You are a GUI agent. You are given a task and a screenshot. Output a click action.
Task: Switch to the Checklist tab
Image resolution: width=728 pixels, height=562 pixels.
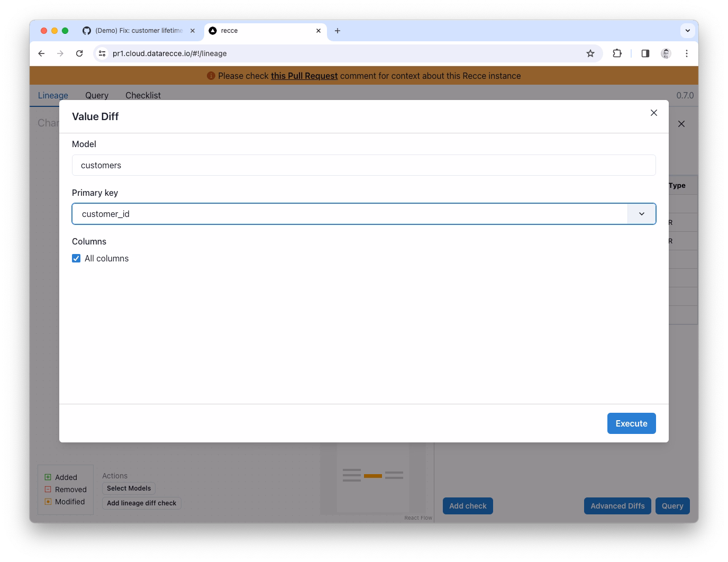pyautogui.click(x=143, y=95)
